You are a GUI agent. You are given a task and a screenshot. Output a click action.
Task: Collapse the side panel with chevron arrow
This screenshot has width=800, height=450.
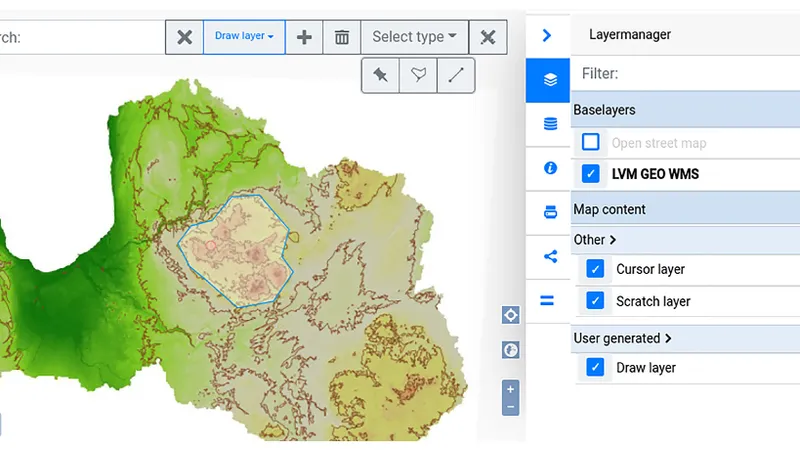tap(547, 35)
